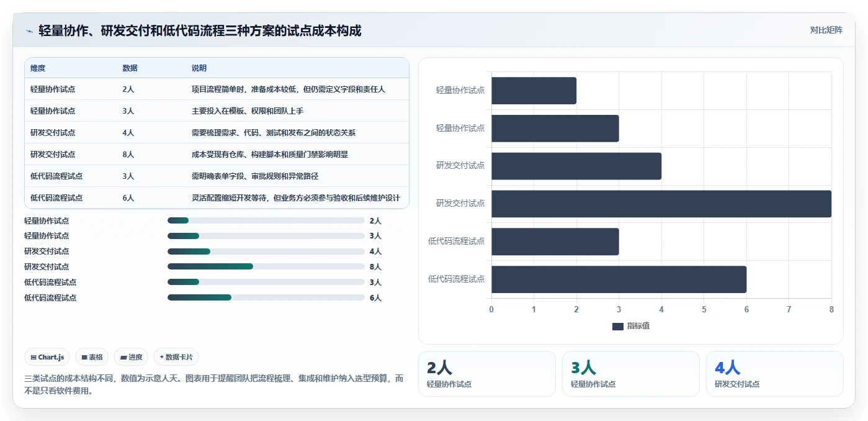Open the 2人 轻量协作试点 data card
The width and height of the screenshot is (868, 421).
coord(487,374)
